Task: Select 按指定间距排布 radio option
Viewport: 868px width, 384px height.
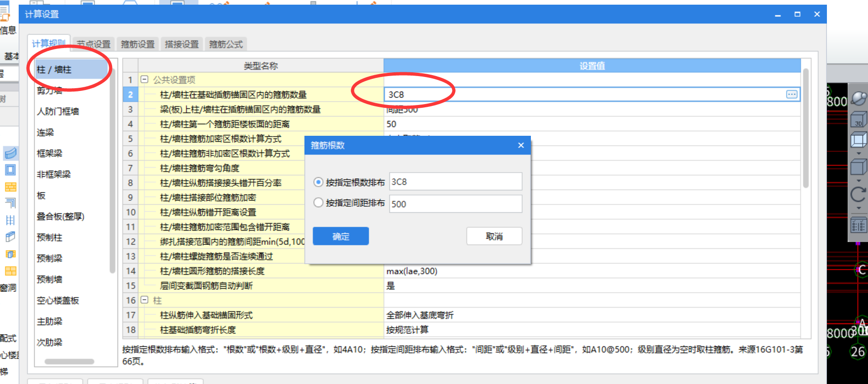Action: click(318, 202)
